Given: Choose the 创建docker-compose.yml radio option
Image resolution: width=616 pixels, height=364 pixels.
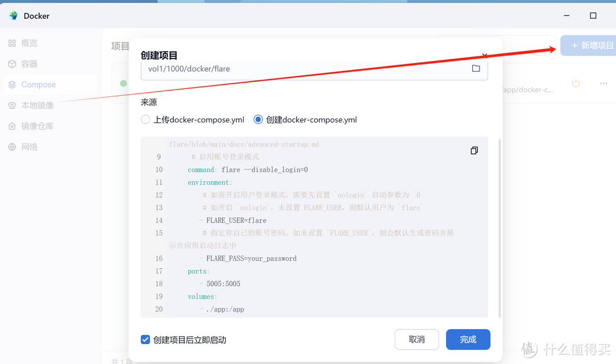Looking at the screenshot, I should 258,119.
